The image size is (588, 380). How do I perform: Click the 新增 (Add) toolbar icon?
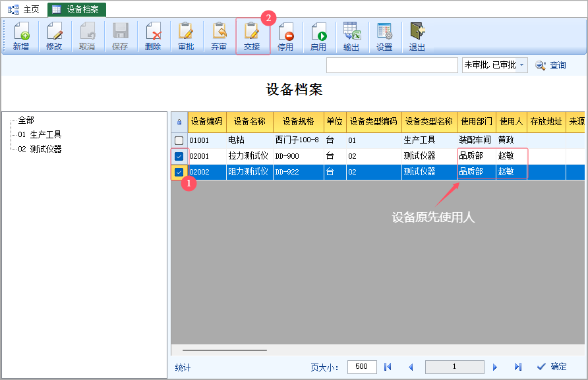21,36
